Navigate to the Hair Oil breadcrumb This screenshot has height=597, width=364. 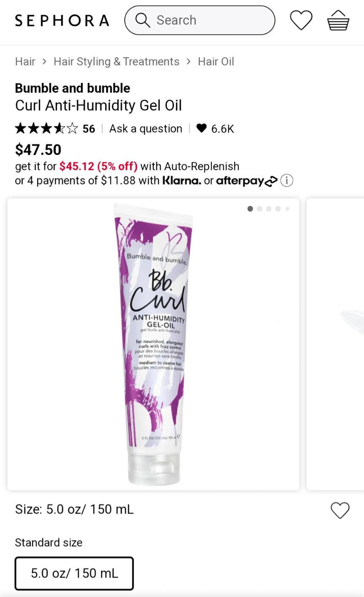point(216,62)
